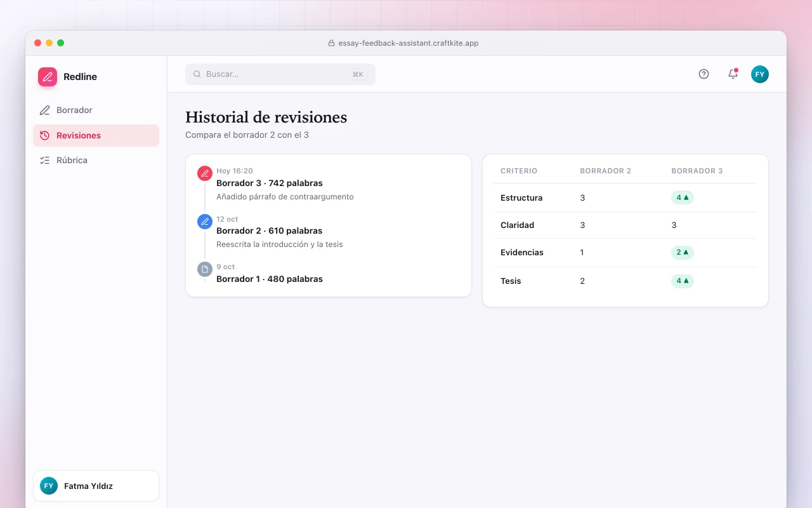Click the browser address bar URL
The height and width of the screenshot is (508, 812).
tap(407, 43)
